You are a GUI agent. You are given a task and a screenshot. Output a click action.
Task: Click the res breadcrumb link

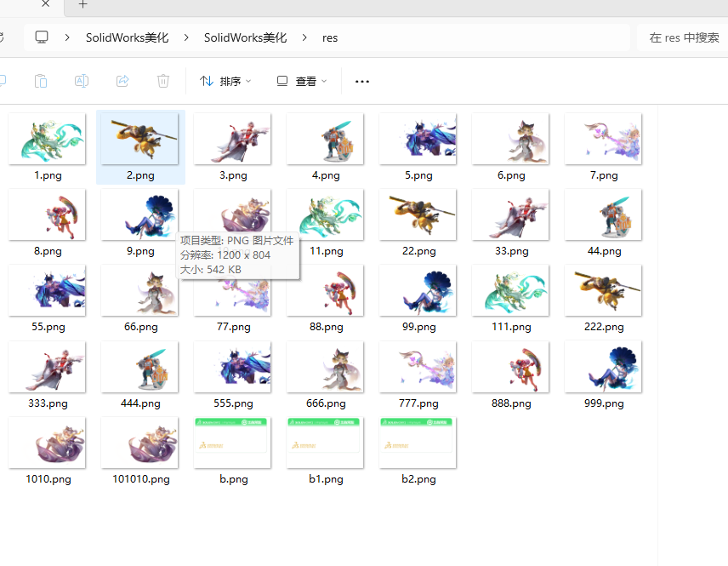330,37
